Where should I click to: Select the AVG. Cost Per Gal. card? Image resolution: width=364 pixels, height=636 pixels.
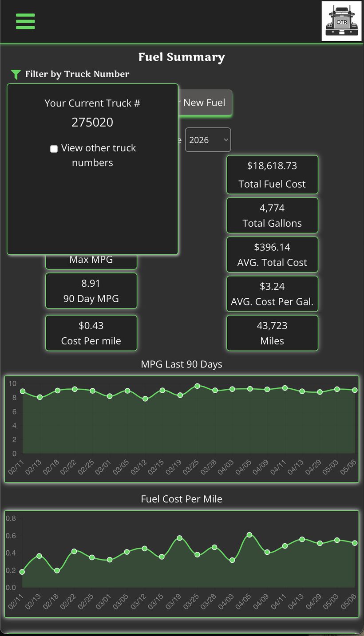272,294
